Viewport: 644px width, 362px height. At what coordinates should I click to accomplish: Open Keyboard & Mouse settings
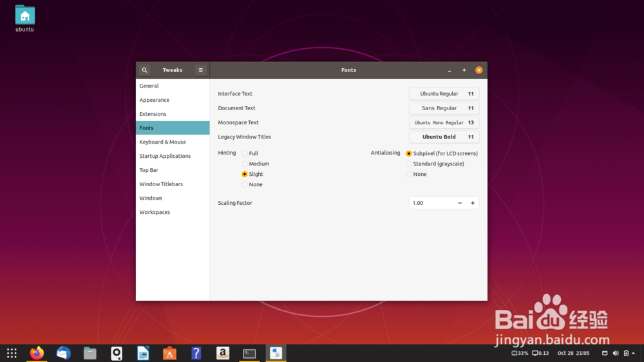173,142
